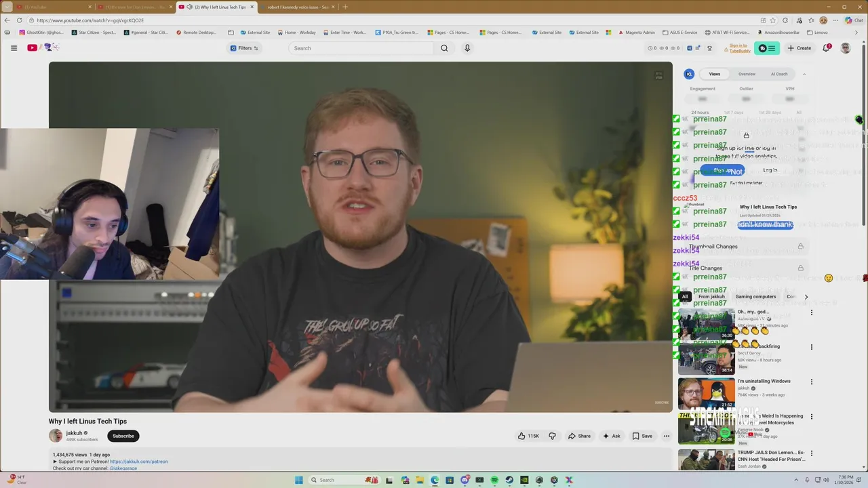Click the Log in button in vidIQ panel
Viewport: 868px width, 488px height.
pyautogui.click(x=770, y=170)
